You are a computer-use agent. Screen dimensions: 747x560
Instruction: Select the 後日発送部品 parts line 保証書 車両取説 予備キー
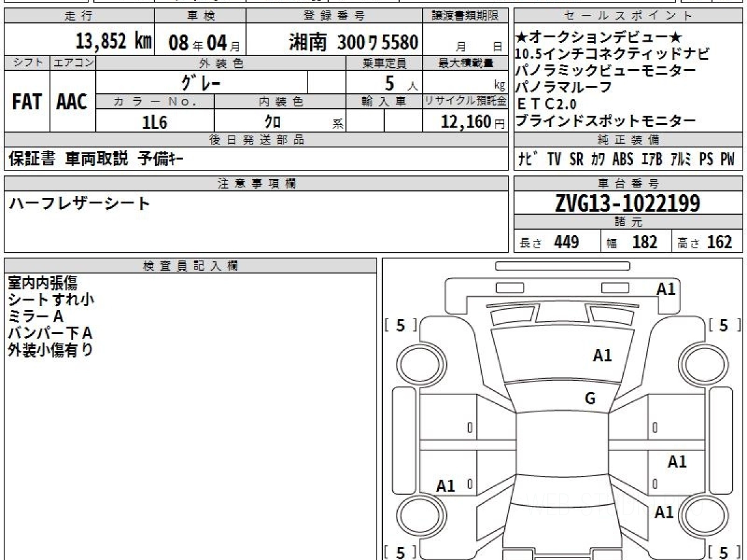tap(95, 159)
